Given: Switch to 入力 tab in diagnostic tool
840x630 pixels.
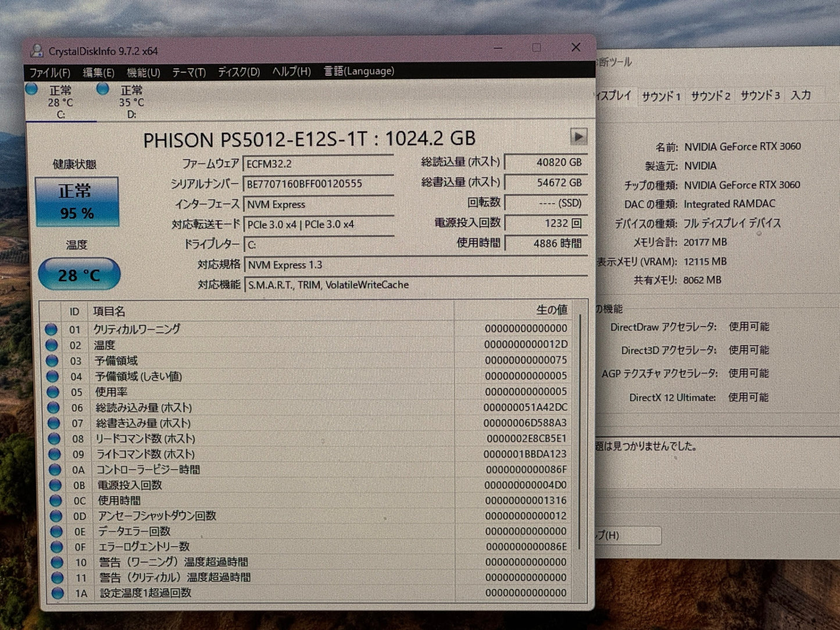Looking at the screenshot, I should (x=800, y=95).
